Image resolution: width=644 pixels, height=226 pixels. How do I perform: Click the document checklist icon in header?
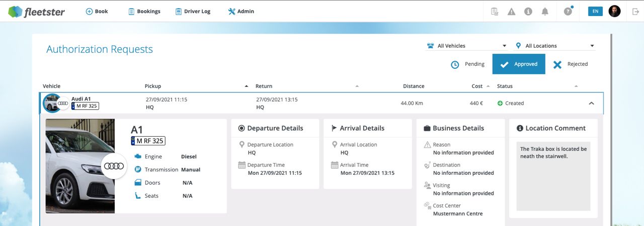[x=495, y=11]
